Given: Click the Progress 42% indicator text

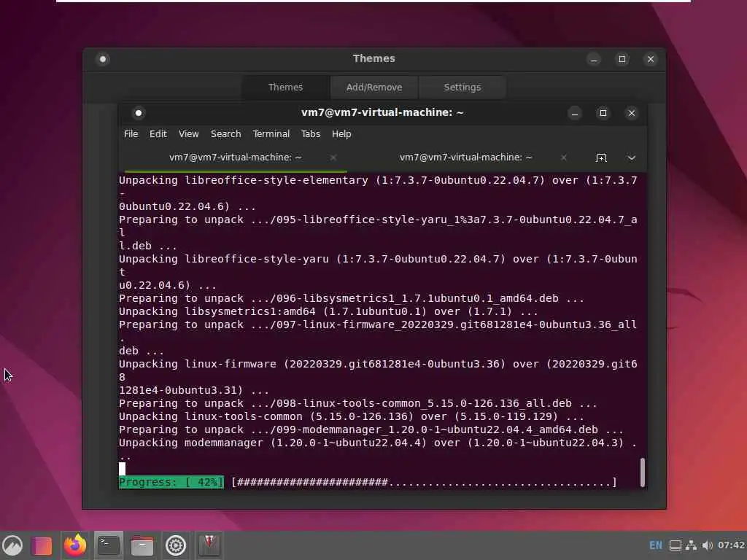Looking at the screenshot, I should pos(171,483).
